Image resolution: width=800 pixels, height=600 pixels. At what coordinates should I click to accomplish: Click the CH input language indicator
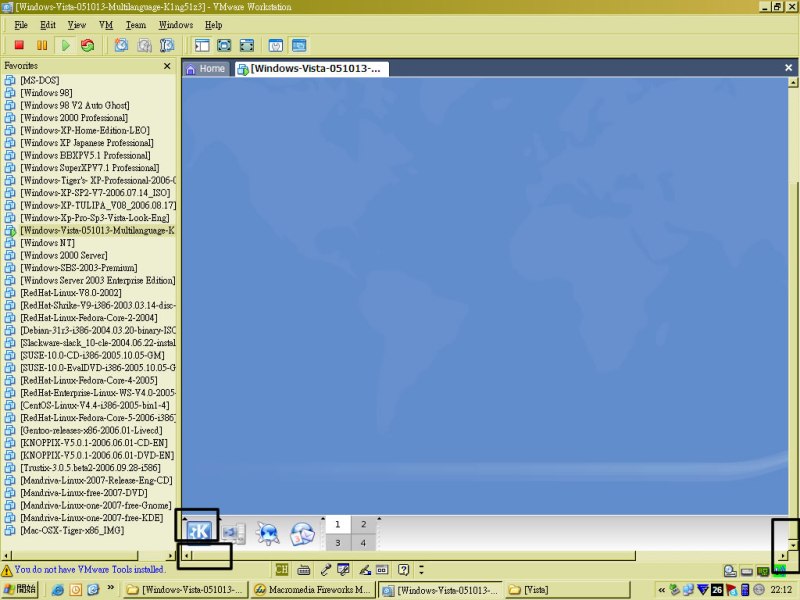click(x=282, y=569)
